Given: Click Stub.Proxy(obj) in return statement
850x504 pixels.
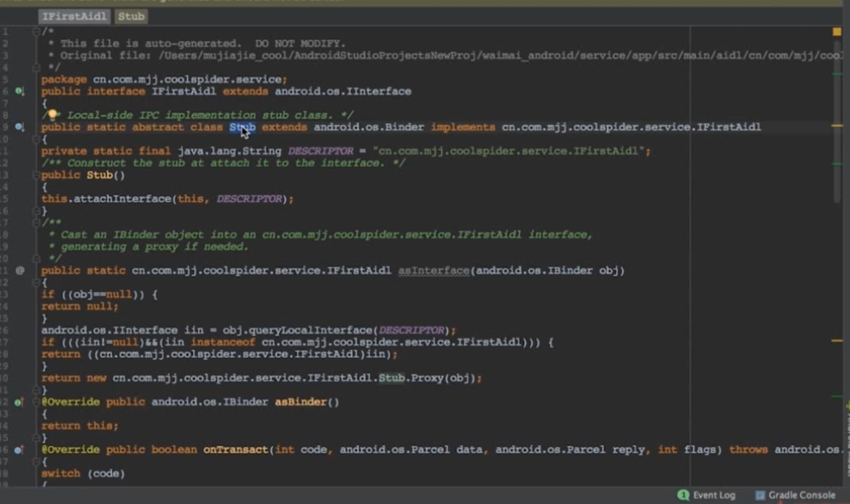Looking at the screenshot, I should tap(427, 378).
